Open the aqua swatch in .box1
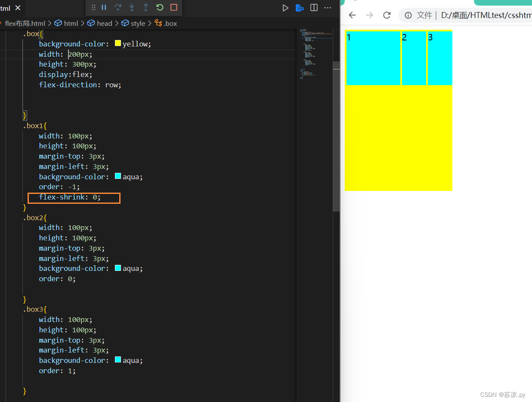The image size is (532, 402). click(x=118, y=176)
